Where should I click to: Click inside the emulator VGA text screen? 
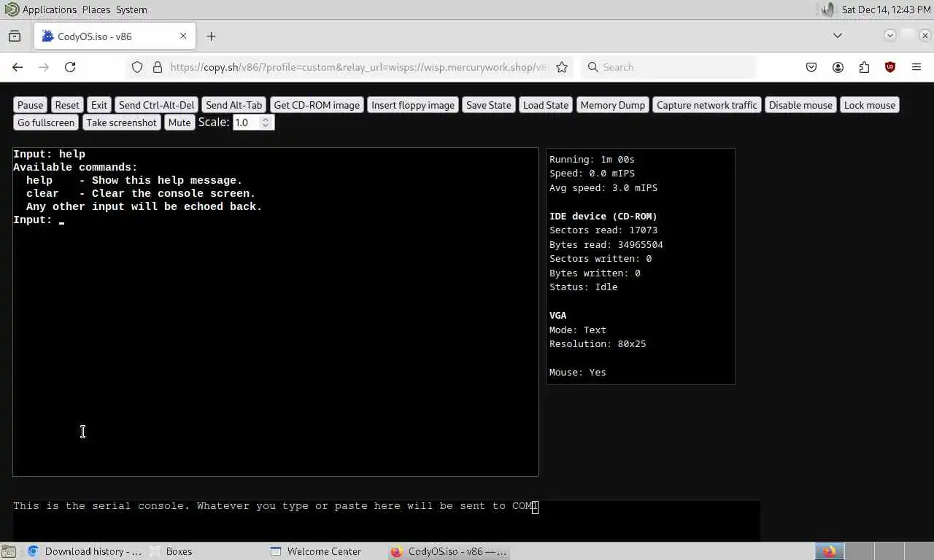click(x=276, y=312)
